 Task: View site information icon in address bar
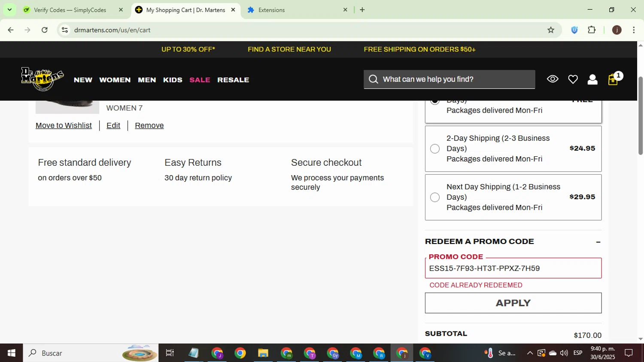tap(65, 30)
